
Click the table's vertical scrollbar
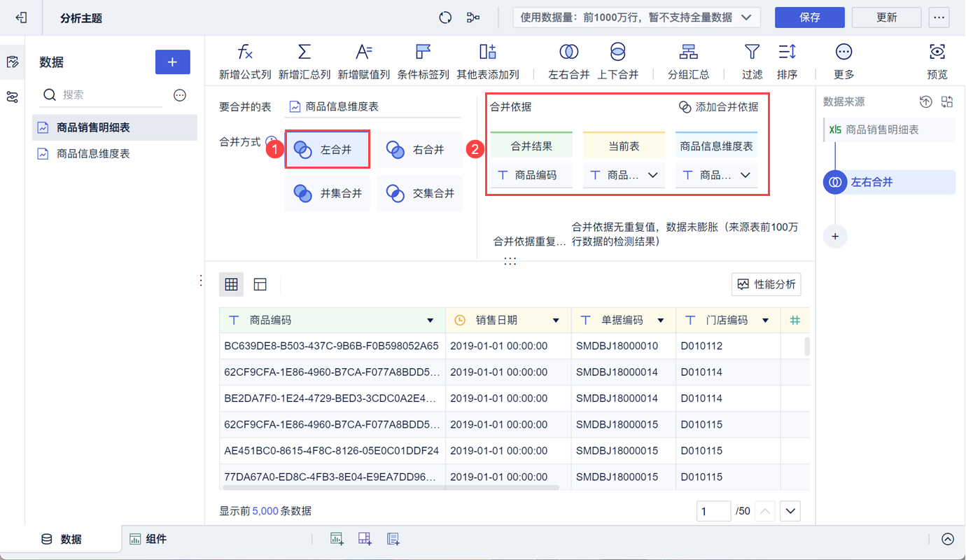click(807, 347)
